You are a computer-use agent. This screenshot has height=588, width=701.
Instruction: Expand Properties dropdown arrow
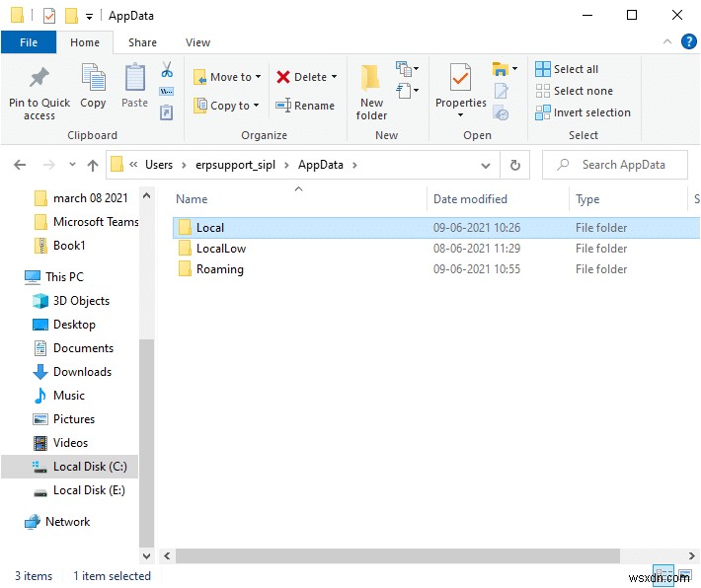pos(460,115)
